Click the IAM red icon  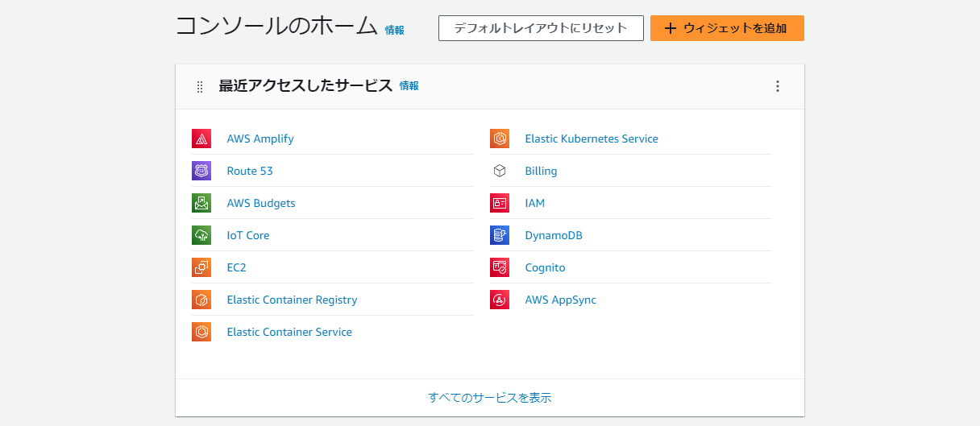tap(500, 203)
